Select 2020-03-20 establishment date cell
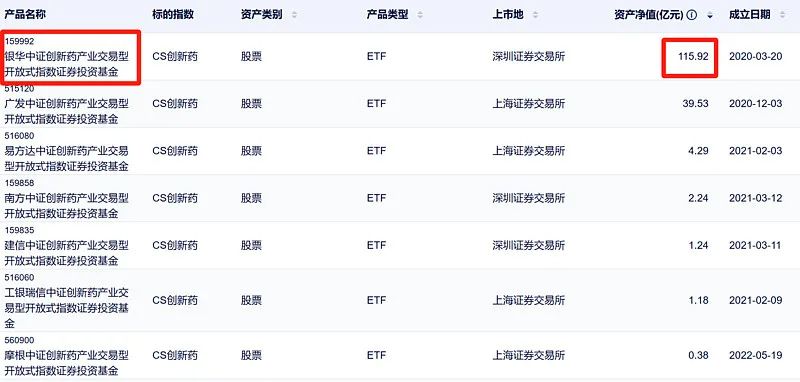Viewport: 800px width, 382px height. point(755,57)
